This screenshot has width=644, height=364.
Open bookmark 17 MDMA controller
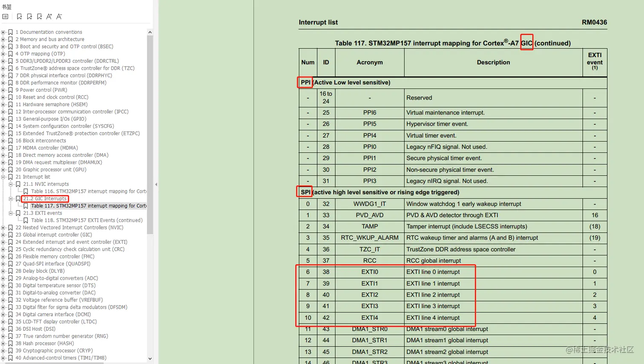(x=47, y=148)
